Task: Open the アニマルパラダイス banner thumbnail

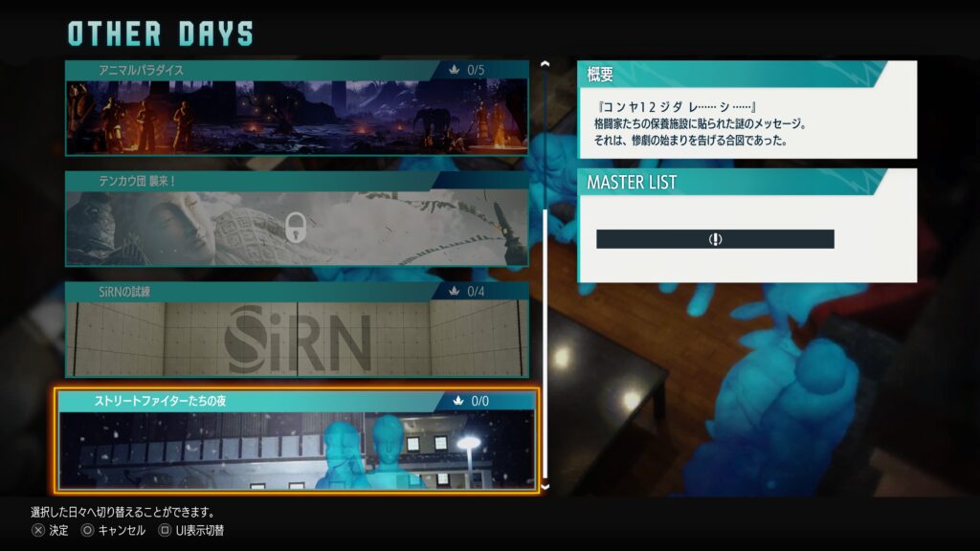Action: 297,117
